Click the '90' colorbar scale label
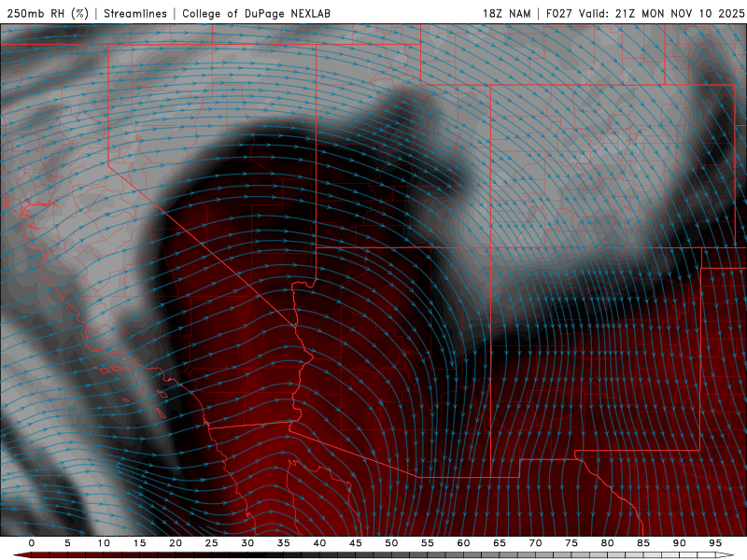The width and height of the screenshot is (747, 560). click(679, 543)
